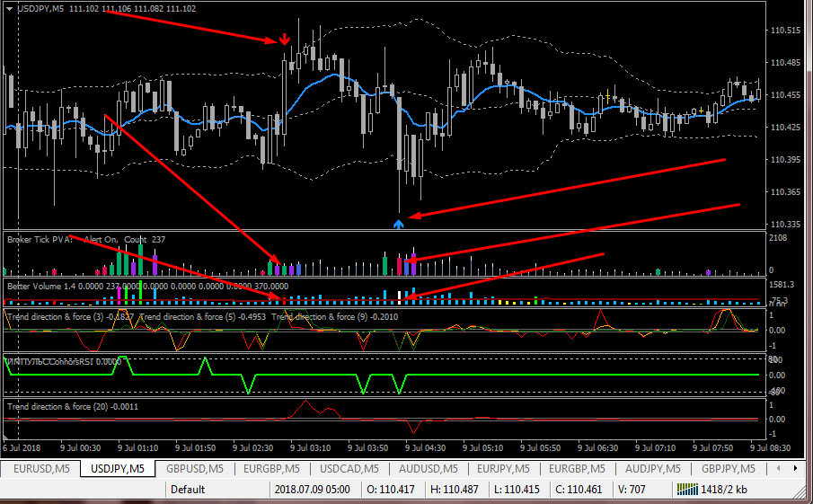Viewport: 813px width, 504px height.
Task: Click the Default profile in status bar
Action: pos(188,490)
